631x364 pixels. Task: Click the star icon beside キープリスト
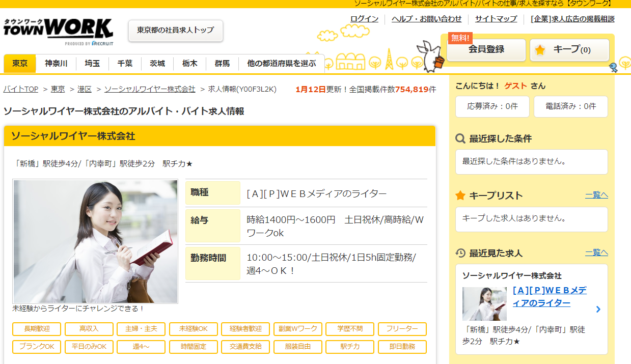(x=460, y=195)
